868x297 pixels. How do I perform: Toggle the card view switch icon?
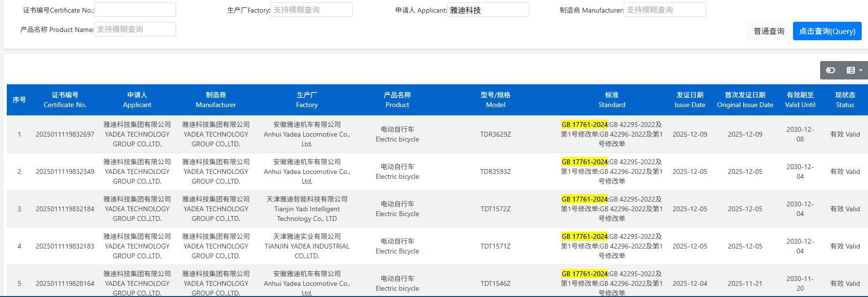coord(830,70)
